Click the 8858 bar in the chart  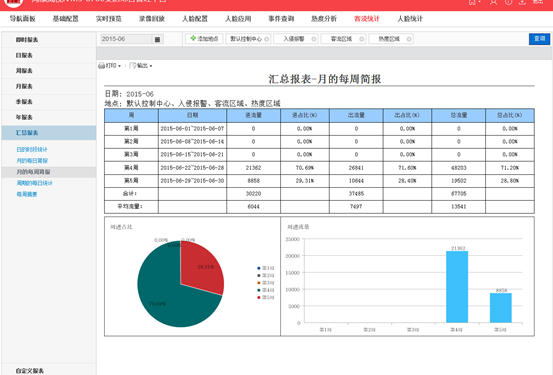pyautogui.click(x=501, y=308)
